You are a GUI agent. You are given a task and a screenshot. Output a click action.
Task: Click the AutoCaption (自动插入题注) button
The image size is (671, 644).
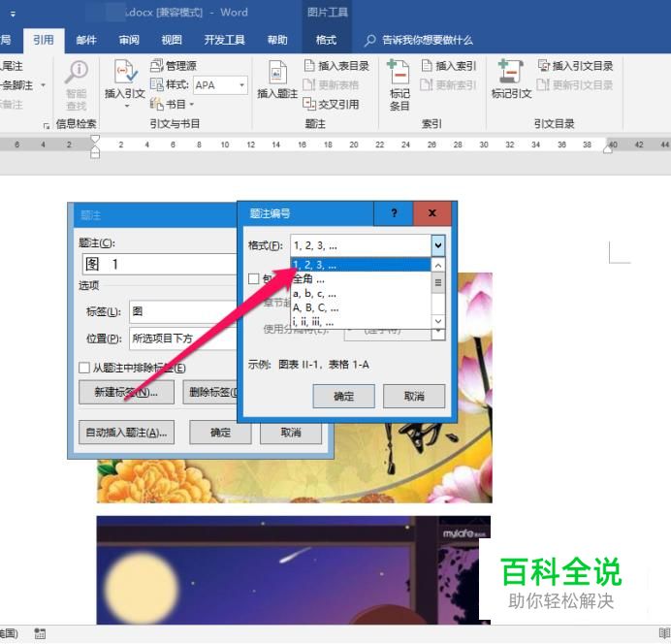[126, 433]
